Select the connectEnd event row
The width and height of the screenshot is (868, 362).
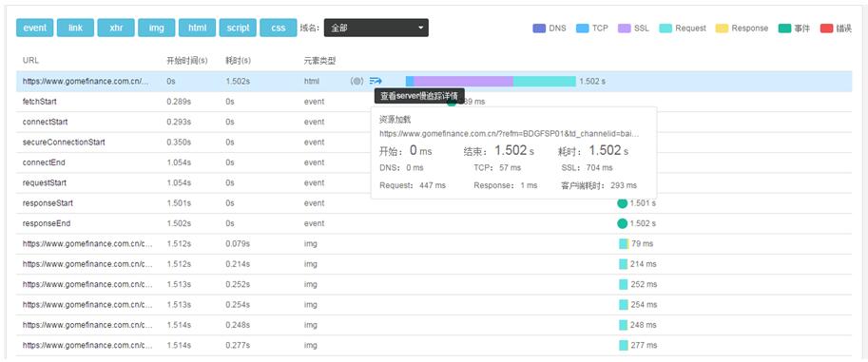coord(434,162)
